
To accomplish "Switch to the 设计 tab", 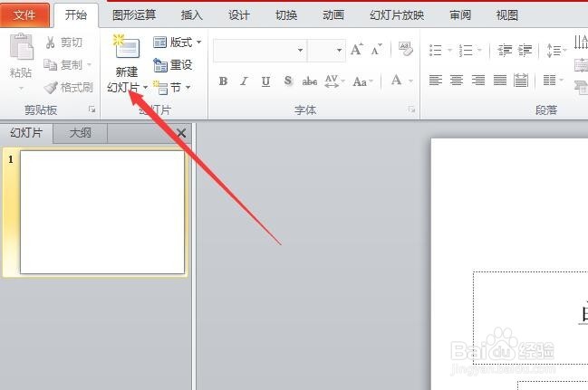I will pyautogui.click(x=239, y=15).
